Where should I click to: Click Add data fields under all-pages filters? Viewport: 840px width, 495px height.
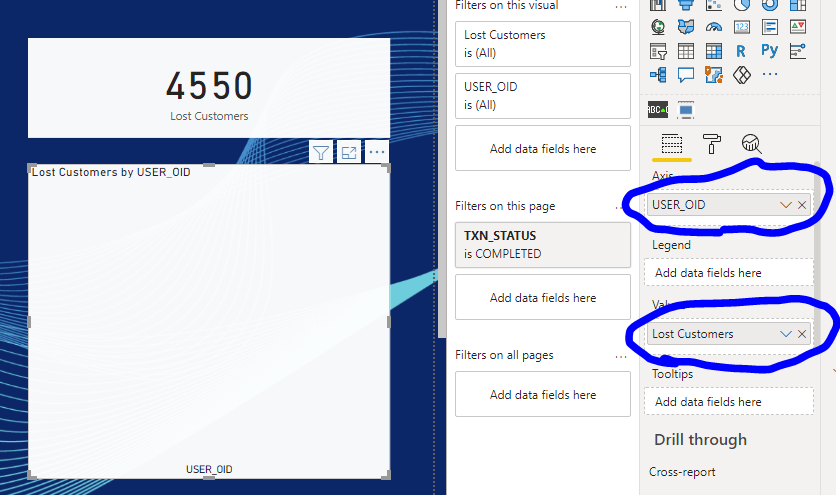click(543, 394)
